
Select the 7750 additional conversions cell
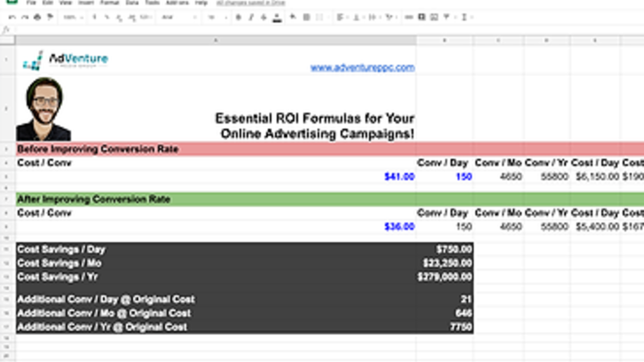(445, 327)
